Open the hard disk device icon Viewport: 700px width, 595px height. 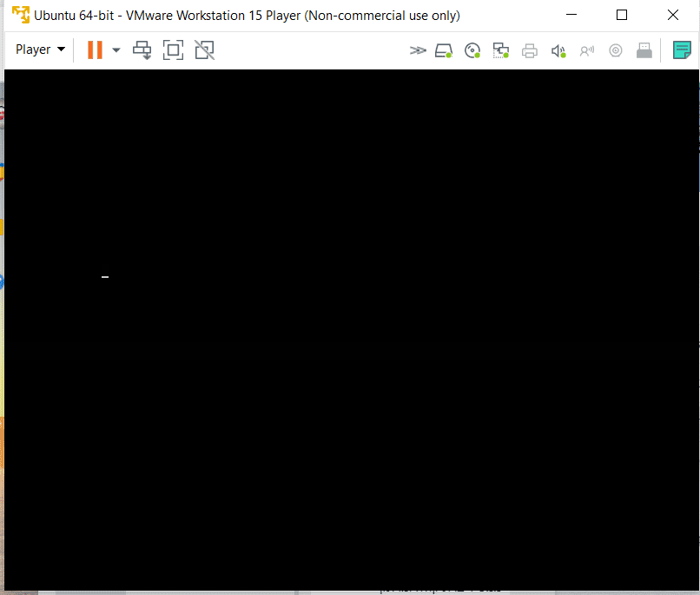pos(444,50)
